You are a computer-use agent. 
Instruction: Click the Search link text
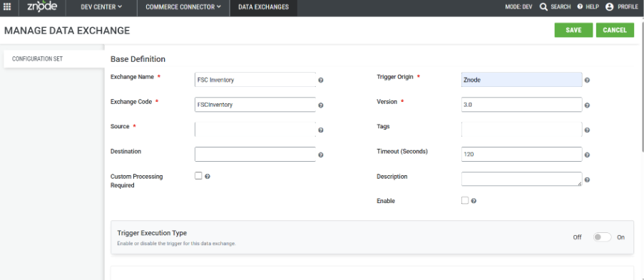pos(561,7)
